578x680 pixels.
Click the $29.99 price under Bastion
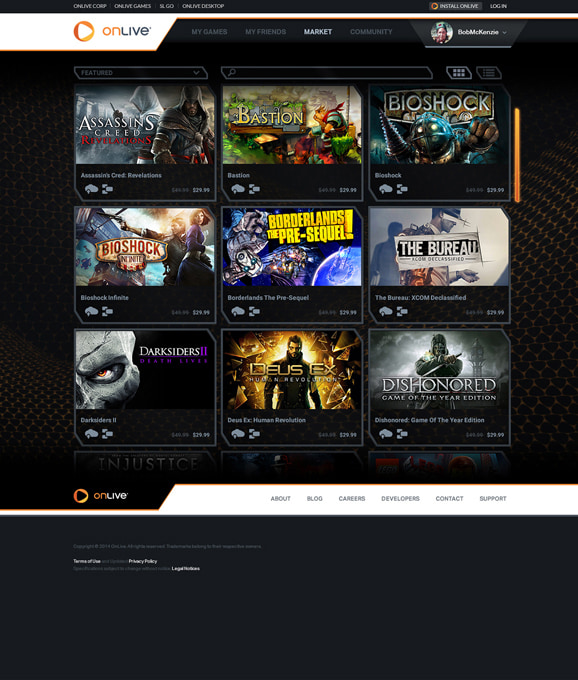tap(348, 190)
